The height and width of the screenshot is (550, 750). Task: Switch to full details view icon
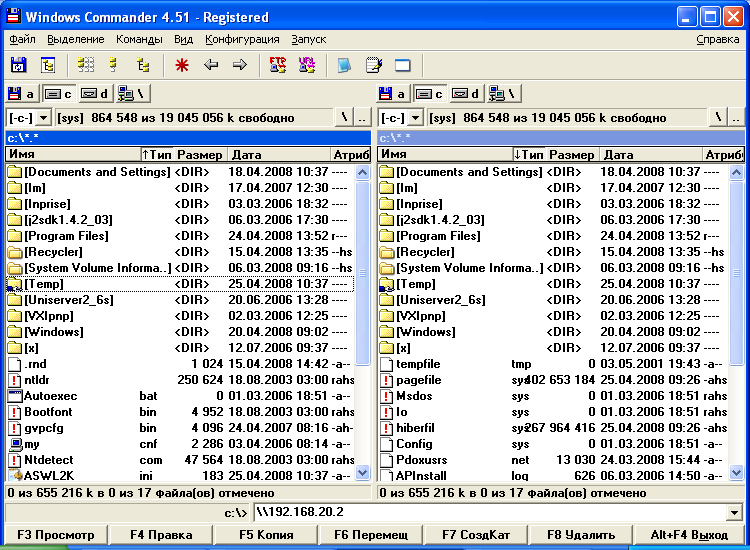click(114, 65)
